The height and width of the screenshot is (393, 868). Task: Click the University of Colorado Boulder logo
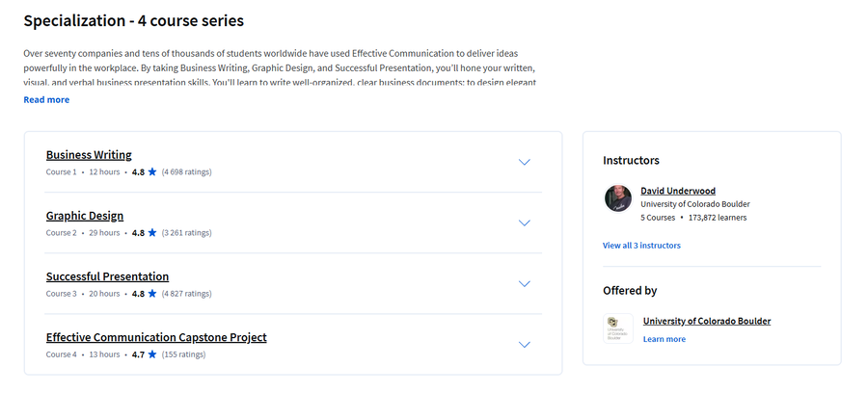[618, 328]
